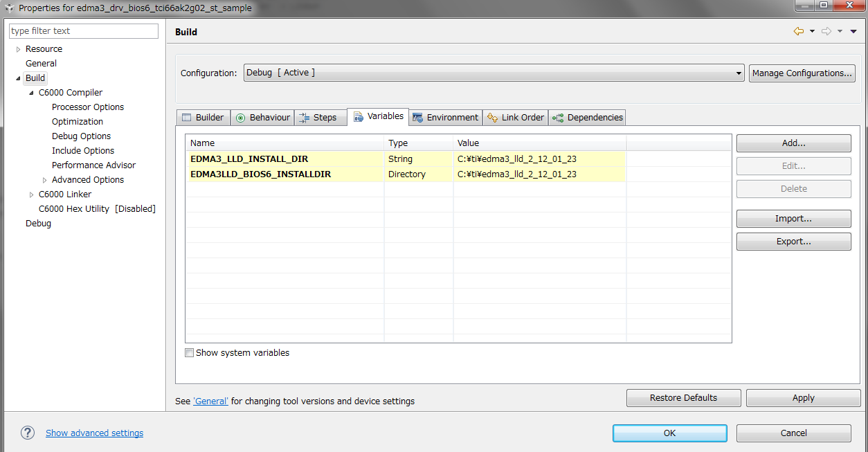The height and width of the screenshot is (452, 868).
Task: Select Optimization tree item
Action: [78, 122]
